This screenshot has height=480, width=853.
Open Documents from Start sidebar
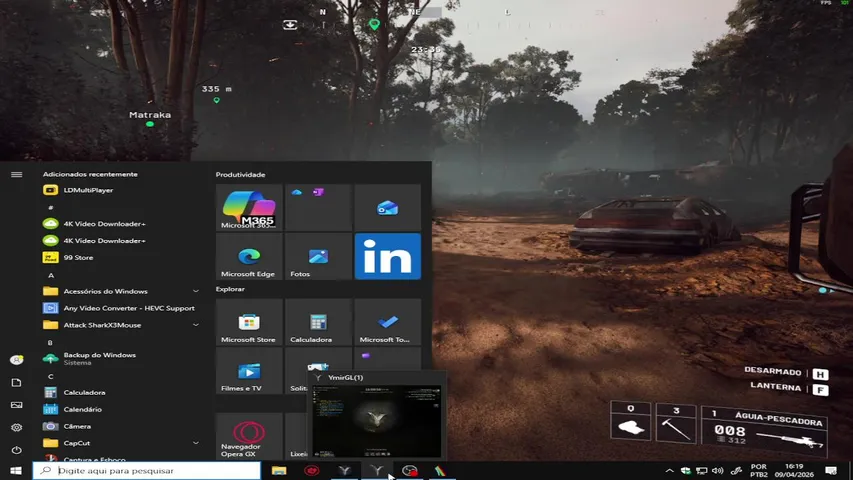click(x=16, y=383)
